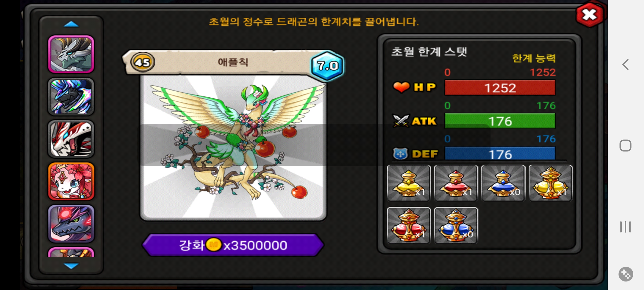
Task: Tap the Android back navigation chevron
Action: click(625, 64)
